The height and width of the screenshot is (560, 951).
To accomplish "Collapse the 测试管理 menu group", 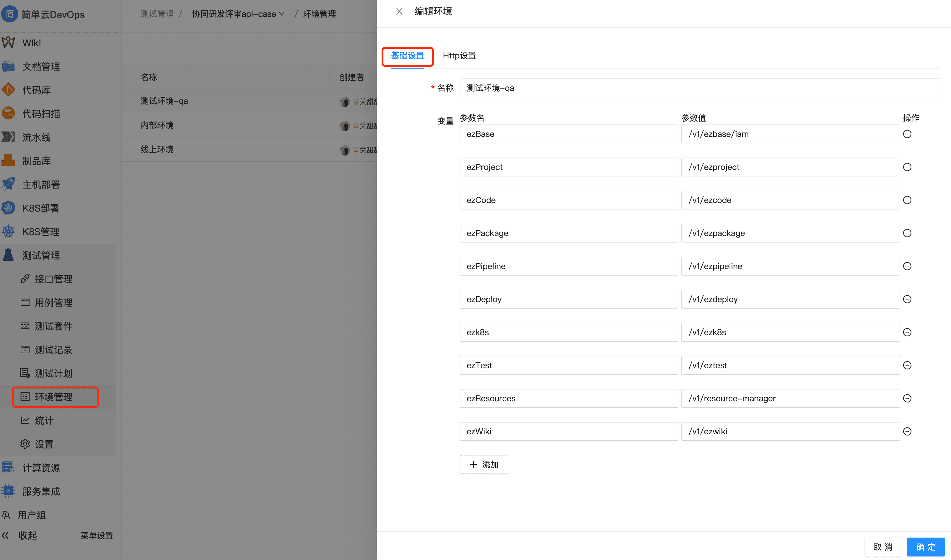I will point(41,255).
